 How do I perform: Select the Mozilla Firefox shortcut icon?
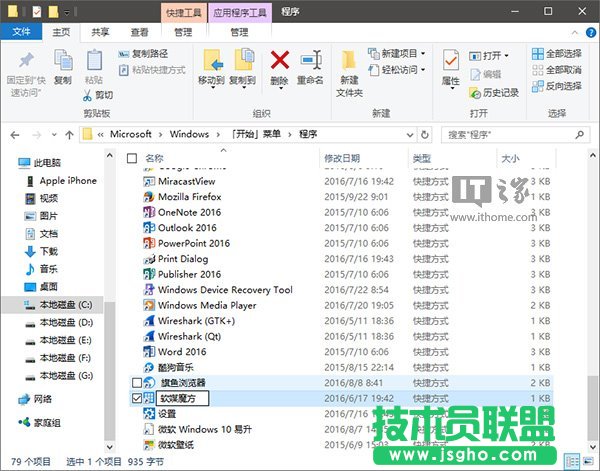[149, 197]
